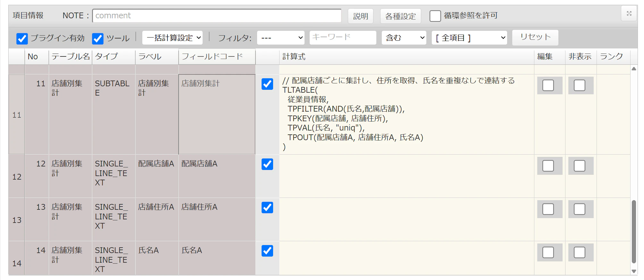Click the empty 計算式 cell for 配属店舗A
Image resolution: width=644 pixels, height=280 pixels.
point(406,176)
